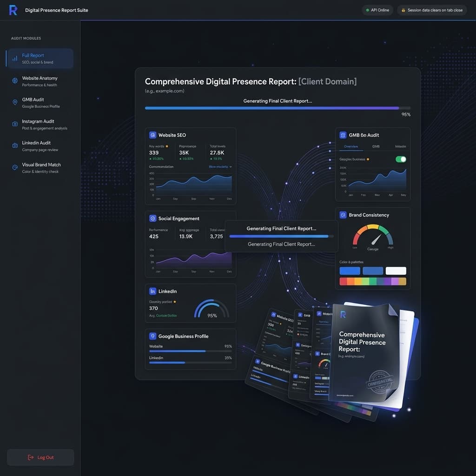This screenshot has width=476, height=476.
Task: Click the 96% progress percentage label
Action: [406, 114]
